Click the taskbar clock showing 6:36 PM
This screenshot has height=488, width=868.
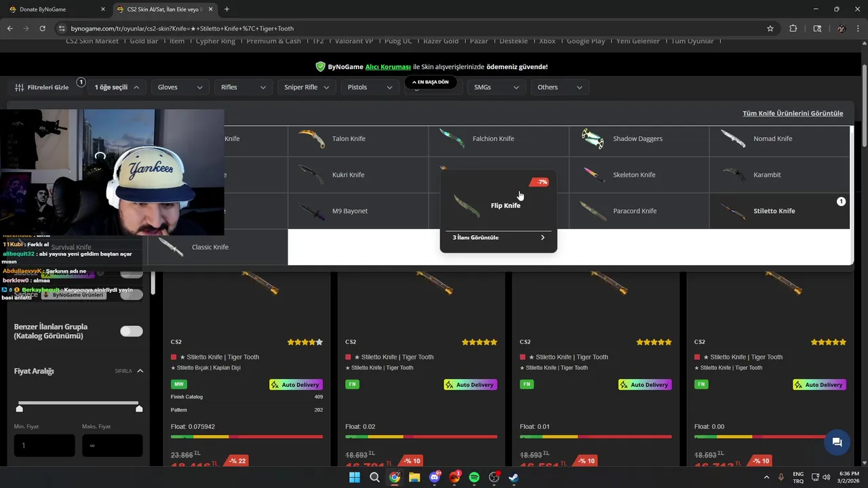click(849, 477)
